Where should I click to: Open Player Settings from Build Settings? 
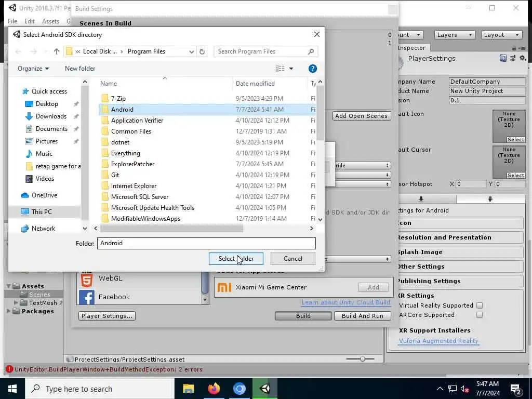coord(107,316)
